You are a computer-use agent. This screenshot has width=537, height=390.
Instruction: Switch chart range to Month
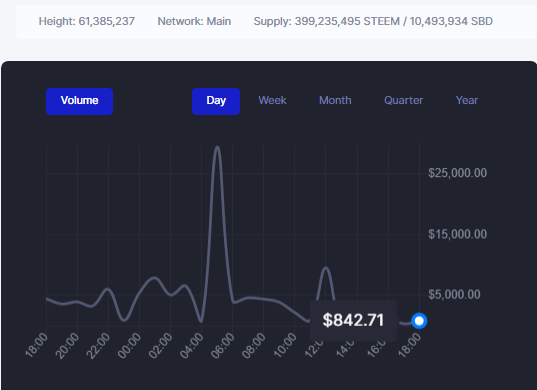(x=335, y=100)
